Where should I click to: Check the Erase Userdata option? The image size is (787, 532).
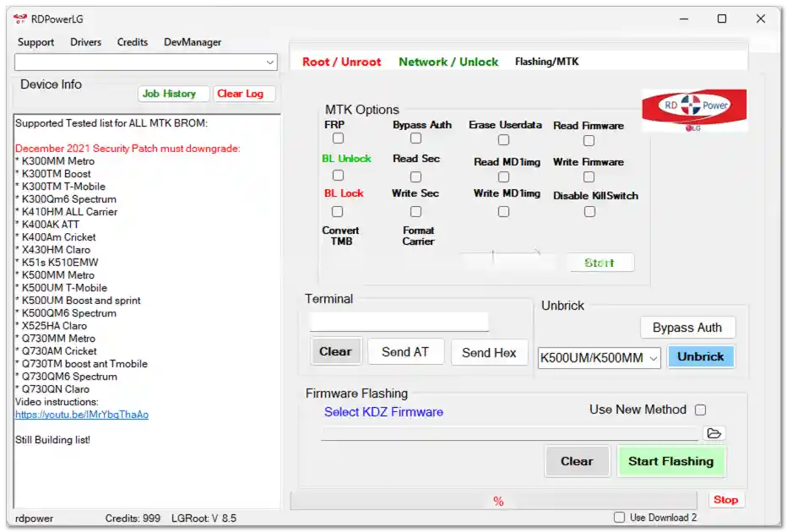[503, 140]
